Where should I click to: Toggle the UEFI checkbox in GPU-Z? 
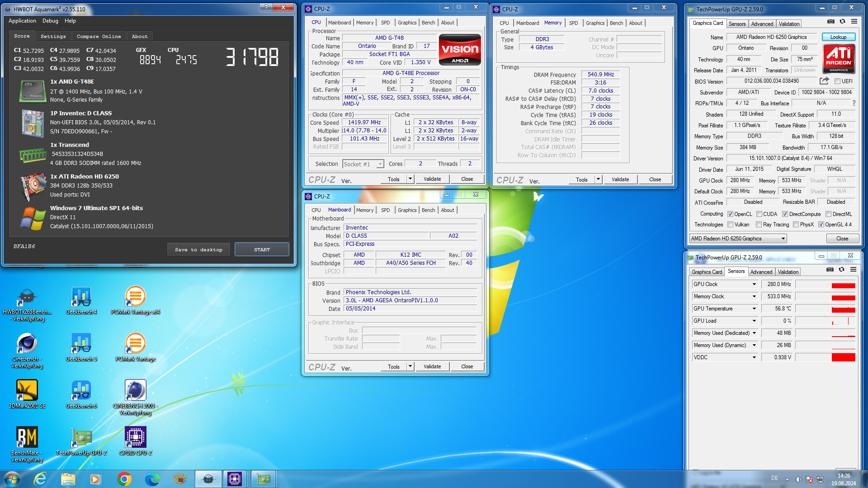[x=837, y=81]
